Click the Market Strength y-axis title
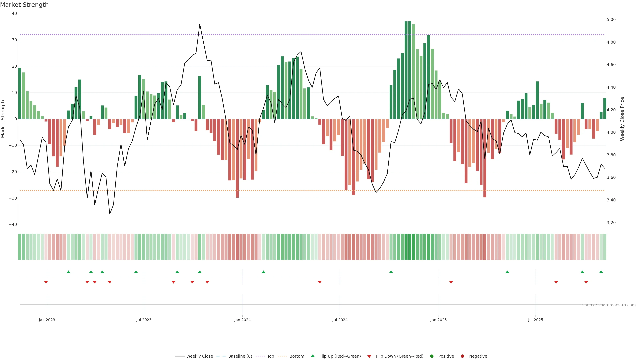This screenshot has width=644, height=362. point(3,119)
